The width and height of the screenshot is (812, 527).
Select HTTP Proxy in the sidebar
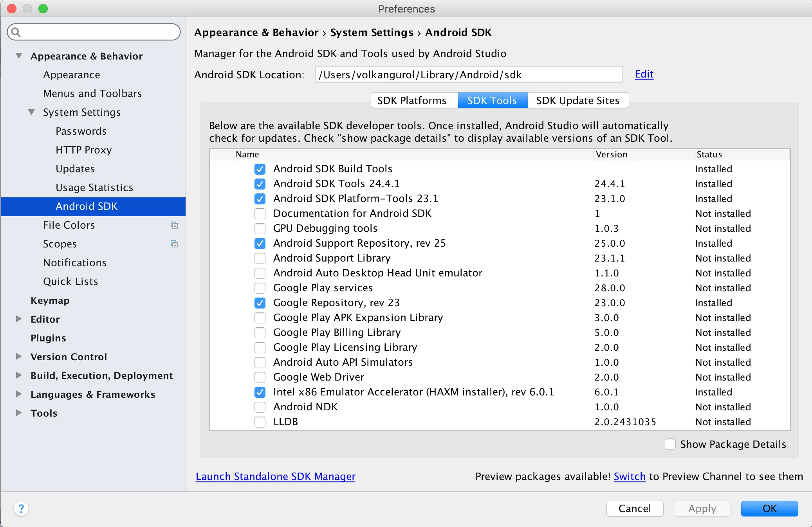tap(84, 150)
